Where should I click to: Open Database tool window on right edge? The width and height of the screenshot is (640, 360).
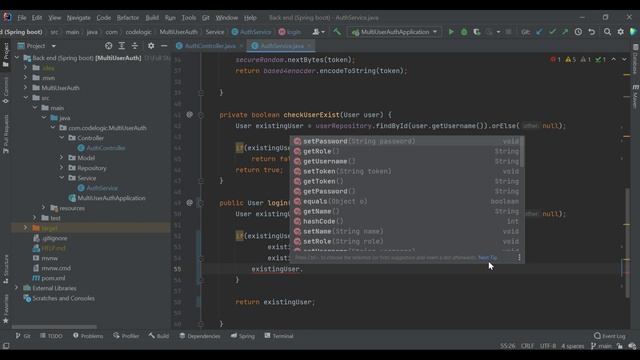pos(636,60)
